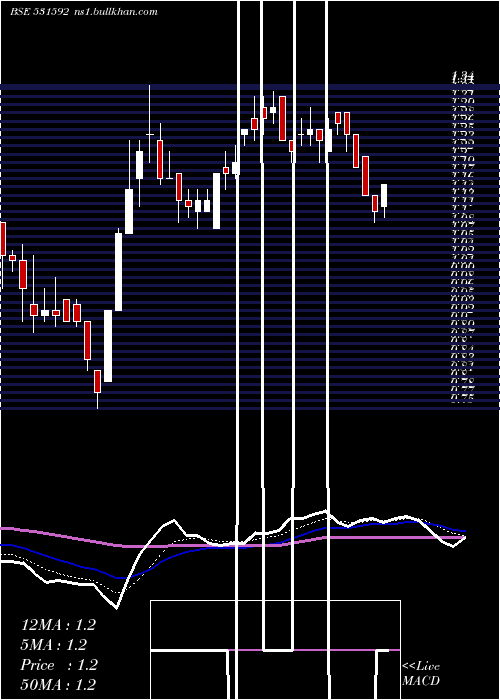The height and width of the screenshot is (700, 500).
Task: Click the 'Price : 1.2' readout
Action: pyautogui.click(x=58, y=665)
